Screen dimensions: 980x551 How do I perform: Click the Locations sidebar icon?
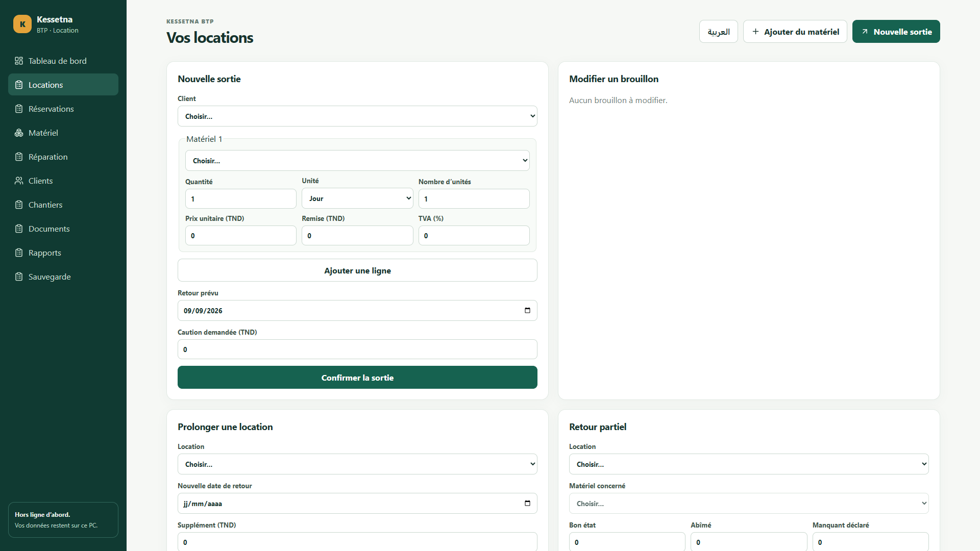(19, 85)
